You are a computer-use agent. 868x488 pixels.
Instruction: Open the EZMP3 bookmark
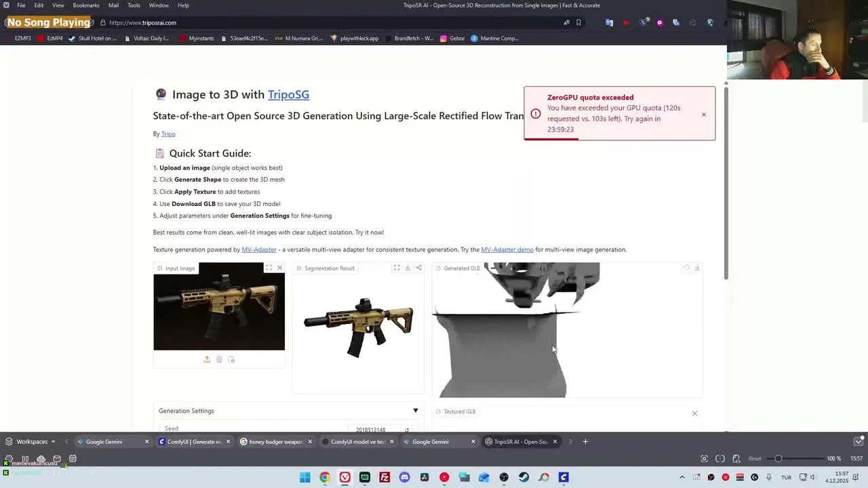pos(18,39)
